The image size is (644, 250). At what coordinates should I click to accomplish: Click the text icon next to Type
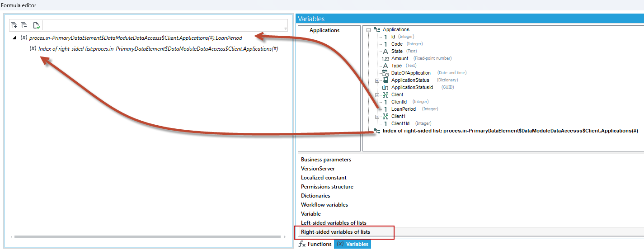[x=385, y=66]
